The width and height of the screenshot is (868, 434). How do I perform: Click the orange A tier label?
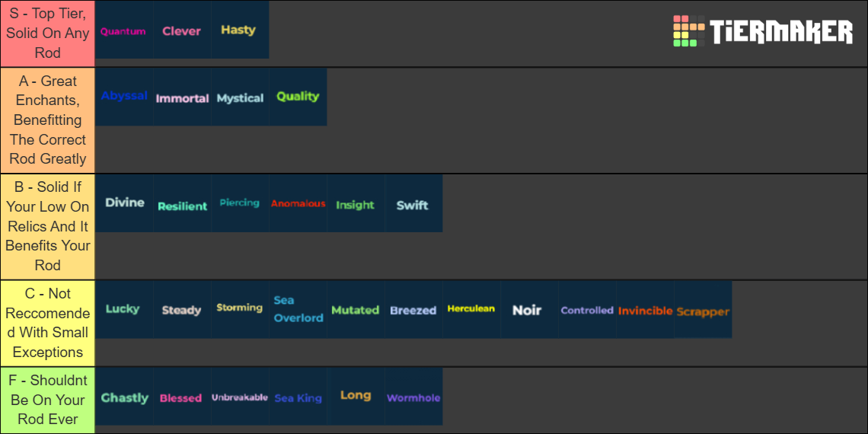(48, 120)
